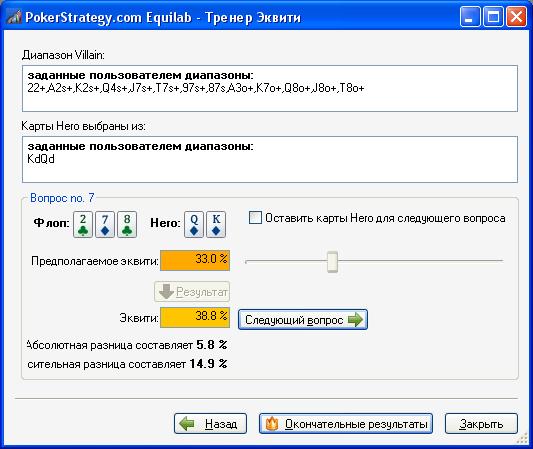This screenshot has height=449, width=533.
Task: Click the 'Предполагаемое эквити:' label
Action: (x=95, y=261)
